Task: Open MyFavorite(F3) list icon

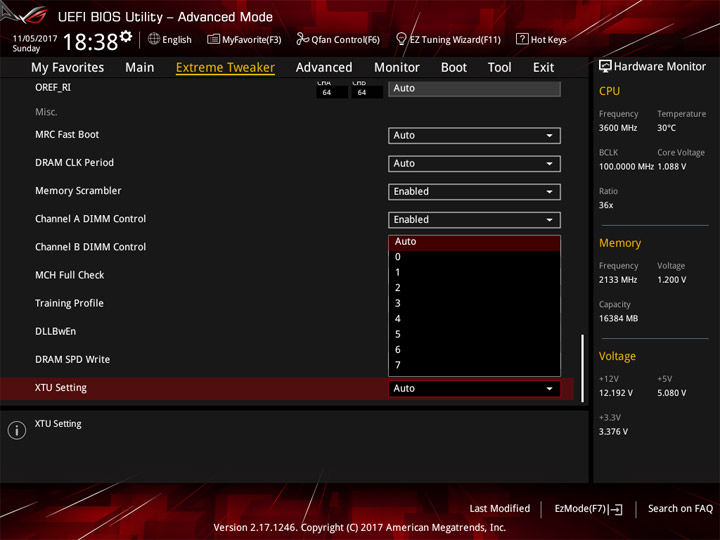Action: pos(213,39)
